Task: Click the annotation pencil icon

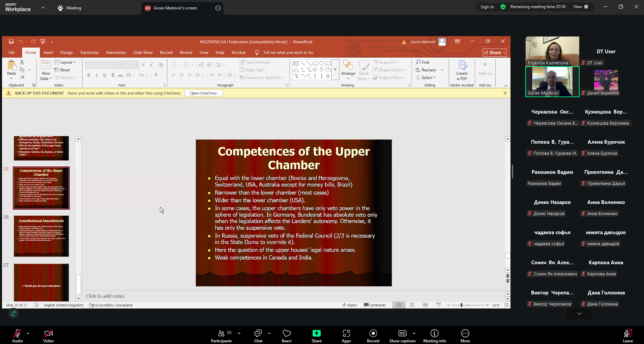Action: pos(13,313)
